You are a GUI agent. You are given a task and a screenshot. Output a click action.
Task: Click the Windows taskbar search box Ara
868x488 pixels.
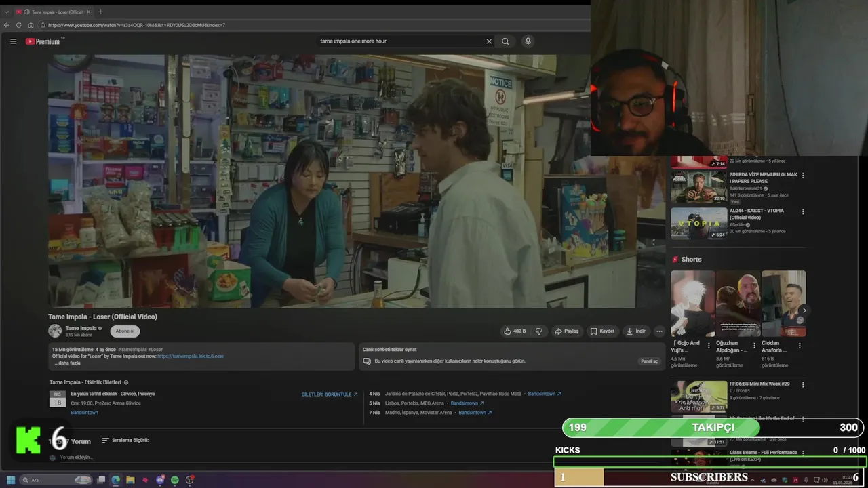coord(56,480)
